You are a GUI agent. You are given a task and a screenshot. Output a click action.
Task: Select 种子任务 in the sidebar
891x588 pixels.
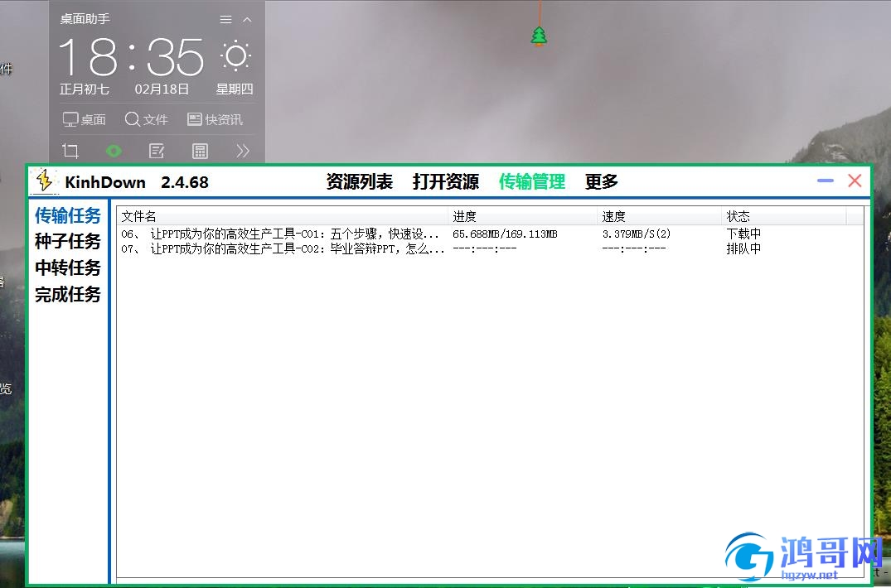tap(68, 241)
